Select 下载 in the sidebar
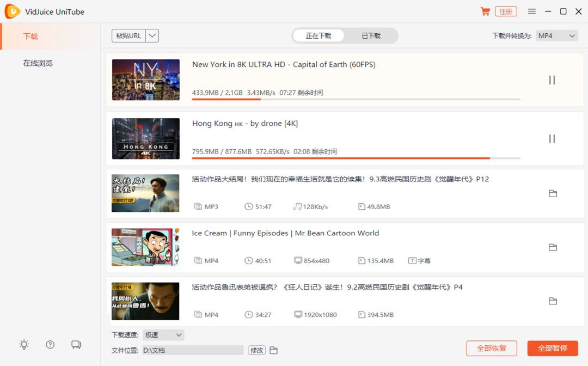Screen dimensions: 588x366 click(51, 36)
